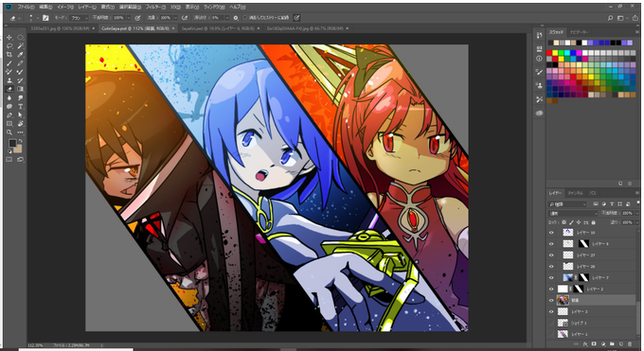This screenshot has width=644, height=351.
Task: Select the Pen tool
Action: (9, 114)
